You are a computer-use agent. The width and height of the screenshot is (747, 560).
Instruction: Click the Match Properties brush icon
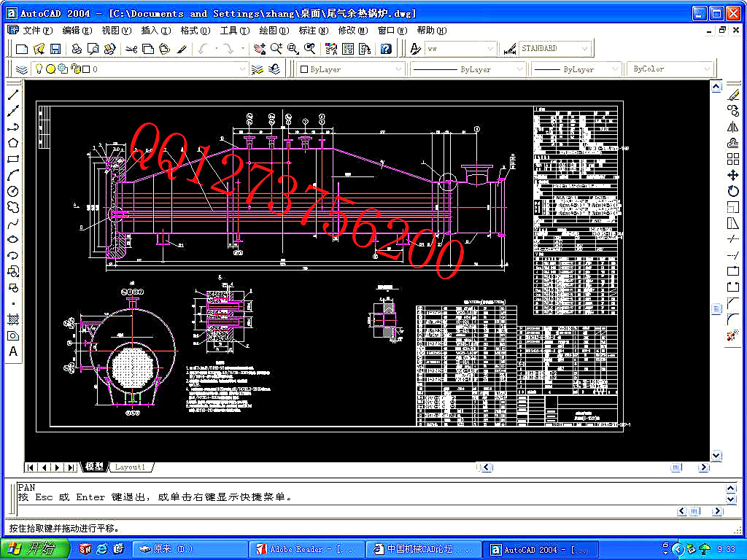click(182, 49)
